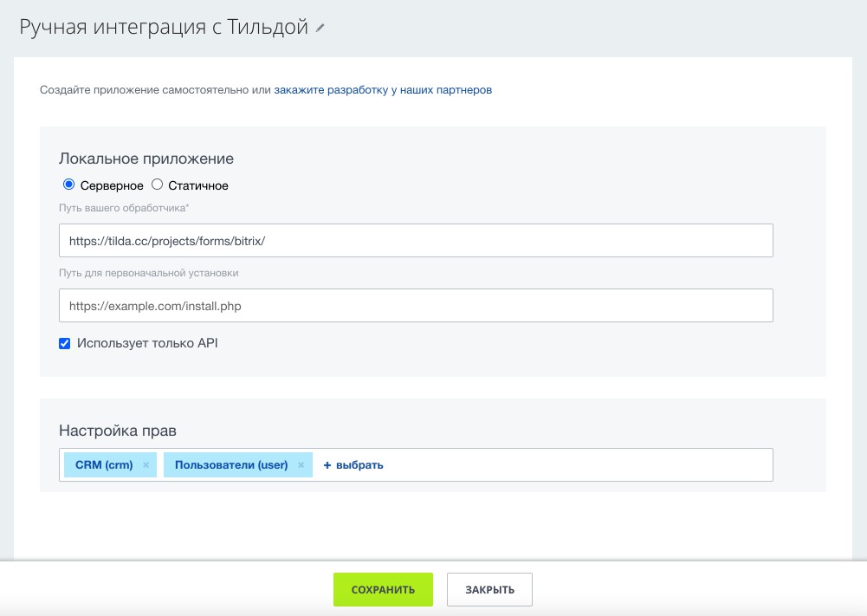Select the CRM (crm) permission tag

click(x=102, y=464)
